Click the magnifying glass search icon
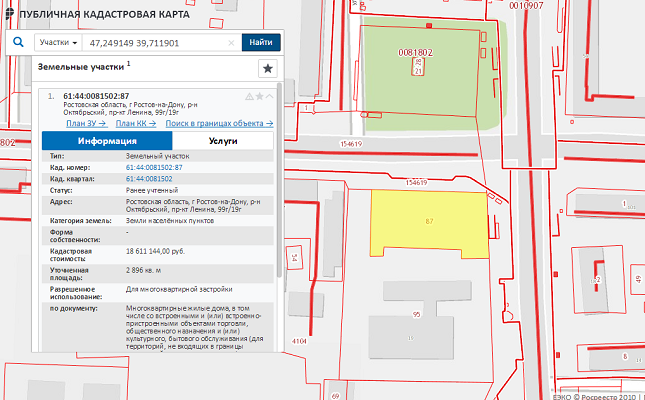Image resolution: width=645 pixels, height=400 pixels. [x=18, y=43]
